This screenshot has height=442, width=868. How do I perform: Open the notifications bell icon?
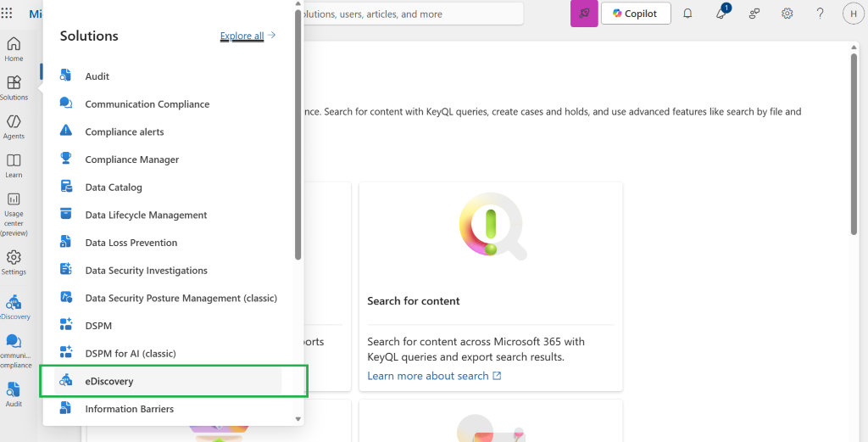pyautogui.click(x=687, y=14)
